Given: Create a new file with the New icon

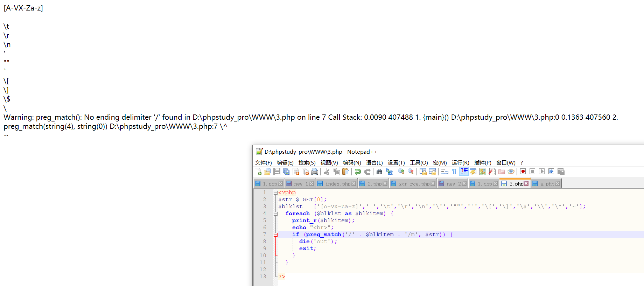Looking at the screenshot, I should pos(258,172).
